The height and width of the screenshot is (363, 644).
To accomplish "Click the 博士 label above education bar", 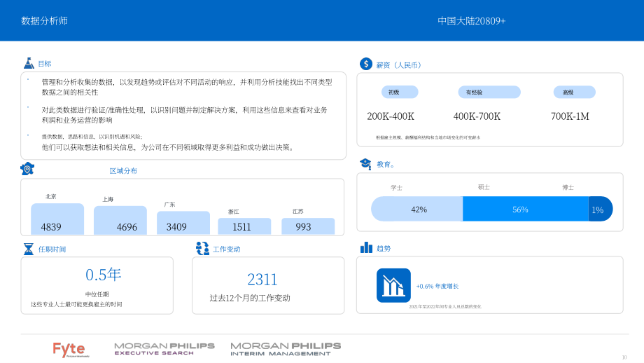I will [x=568, y=188].
